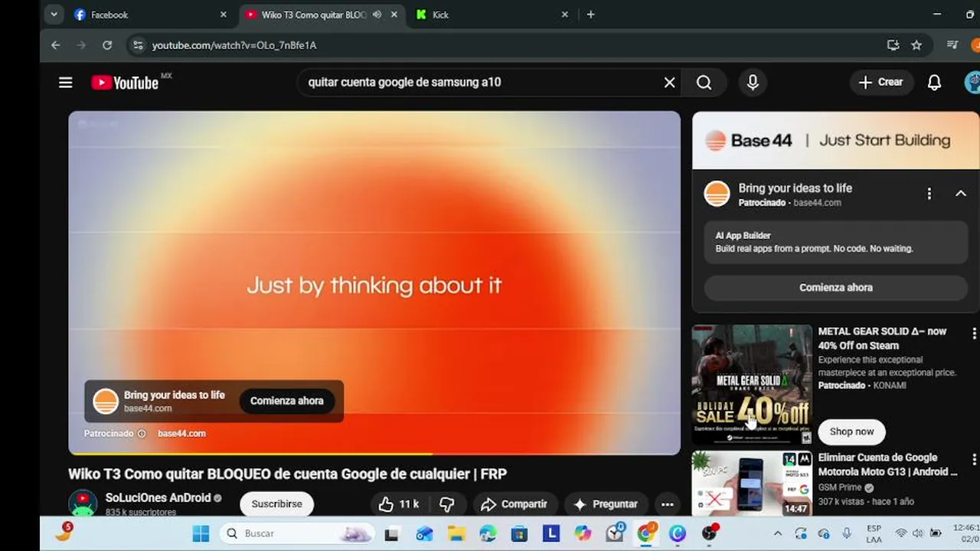Dislike the video with thumbs down

click(x=447, y=504)
